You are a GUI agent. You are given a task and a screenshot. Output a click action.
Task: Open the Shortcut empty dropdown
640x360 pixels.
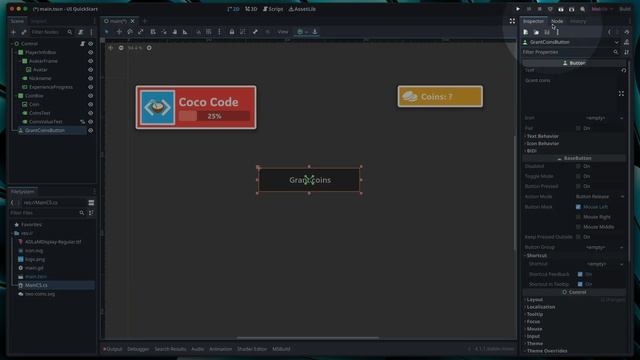600,264
